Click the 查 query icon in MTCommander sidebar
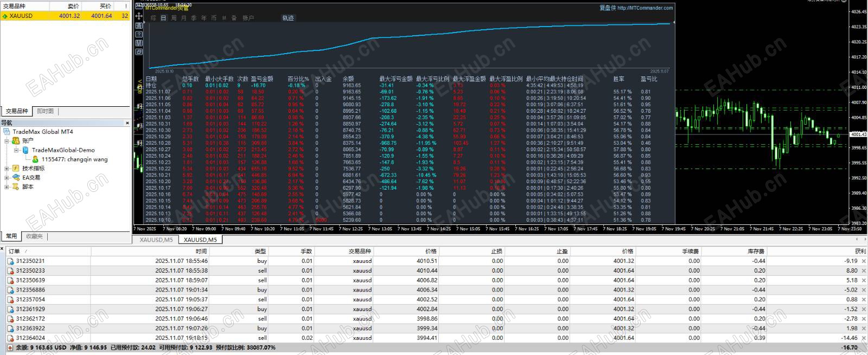The image size is (868, 355). 139,25
